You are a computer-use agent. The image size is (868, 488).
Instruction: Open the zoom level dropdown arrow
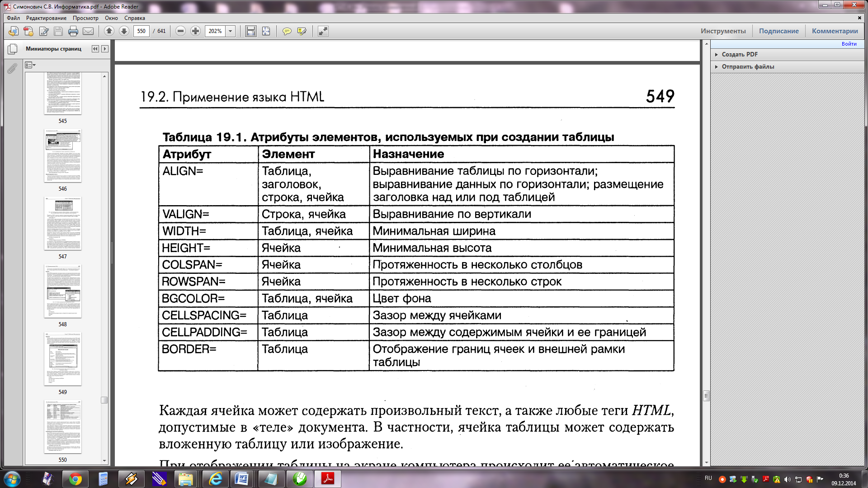(231, 31)
